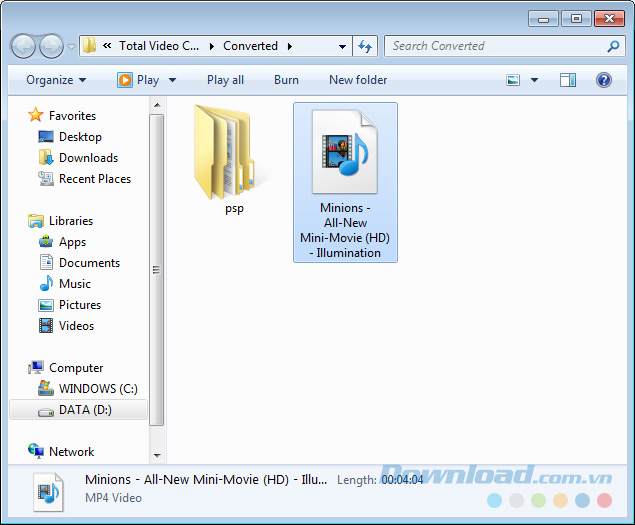Click the Converted breadcrumb
This screenshot has width=635, height=525.
click(250, 46)
